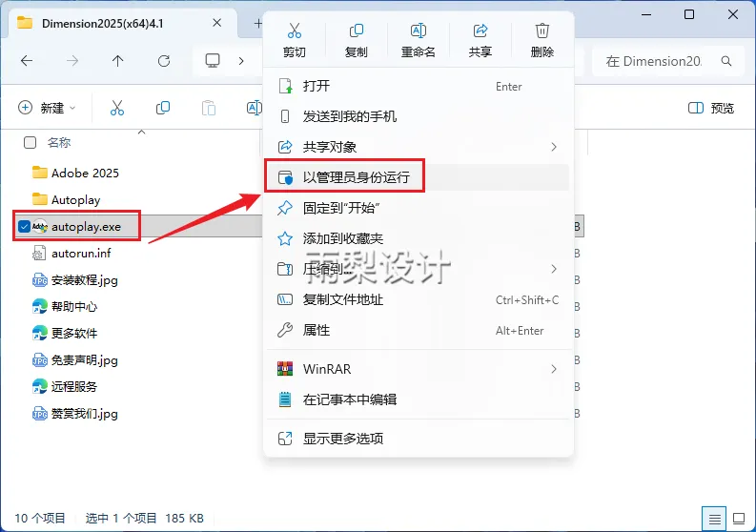Uncheck the autoplay.exe checkbox
This screenshot has width=756, height=532.
coord(24,226)
